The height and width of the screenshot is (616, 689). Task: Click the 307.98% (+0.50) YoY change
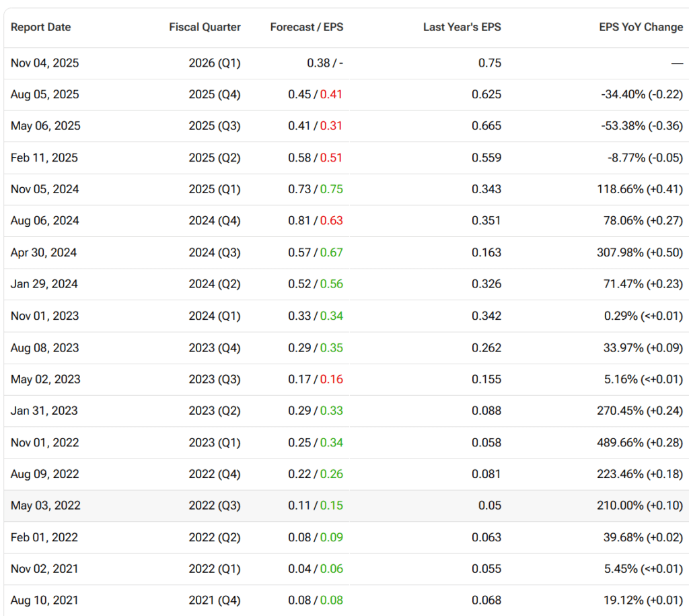coord(643,252)
